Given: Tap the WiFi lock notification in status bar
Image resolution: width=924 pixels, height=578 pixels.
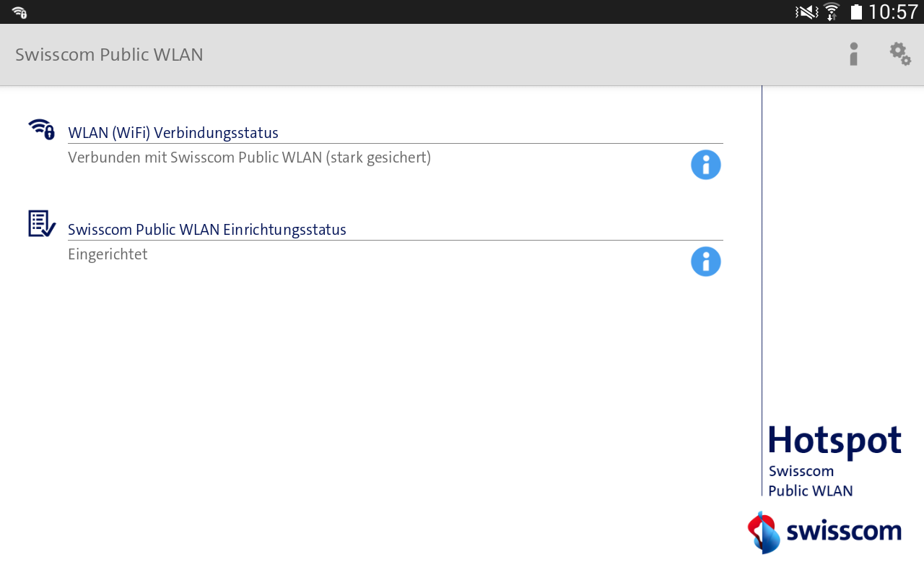Looking at the screenshot, I should point(19,12).
